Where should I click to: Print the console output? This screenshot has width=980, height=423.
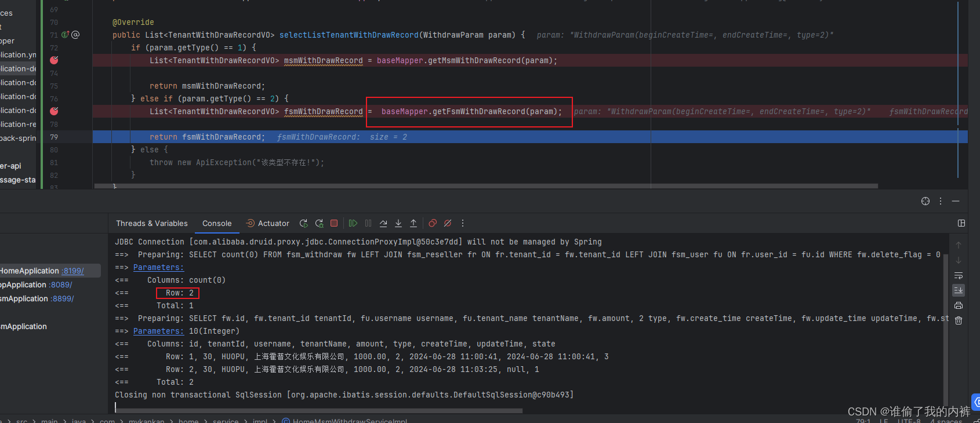[x=959, y=305]
